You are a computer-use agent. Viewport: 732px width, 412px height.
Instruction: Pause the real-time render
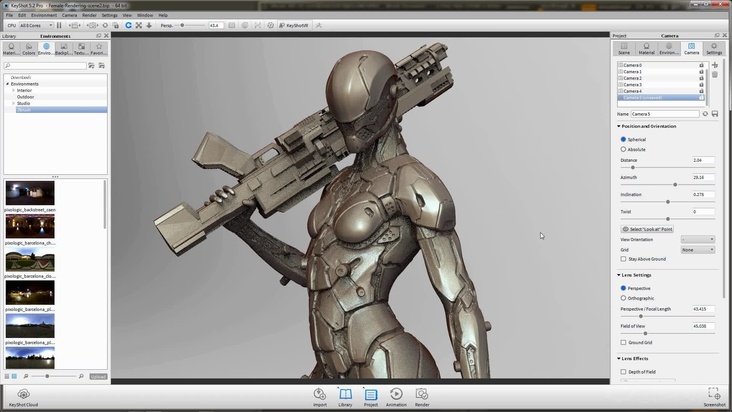tap(59, 25)
